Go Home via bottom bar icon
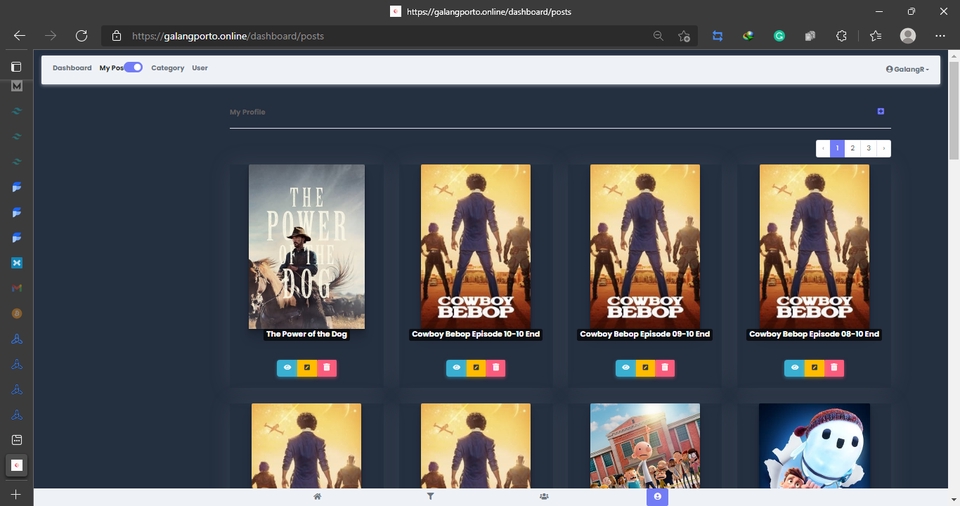The height and width of the screenshot is (506, 960). 317,497
